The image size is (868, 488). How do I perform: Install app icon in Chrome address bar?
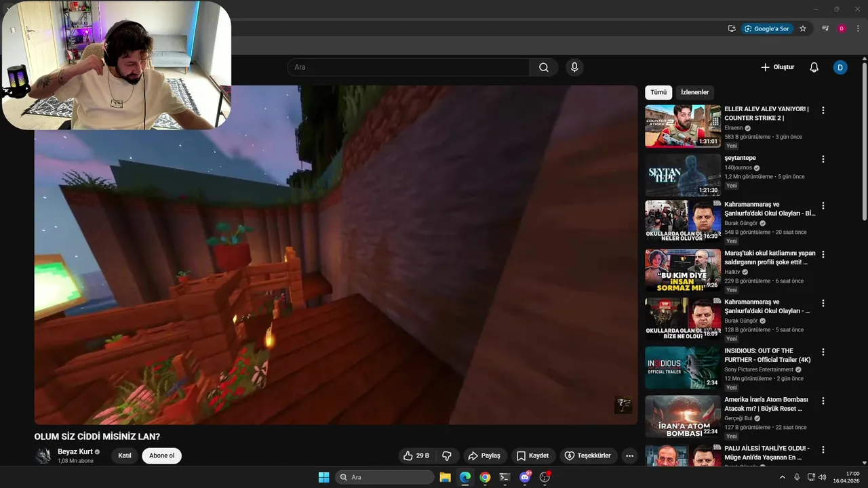tap(732, 28)
